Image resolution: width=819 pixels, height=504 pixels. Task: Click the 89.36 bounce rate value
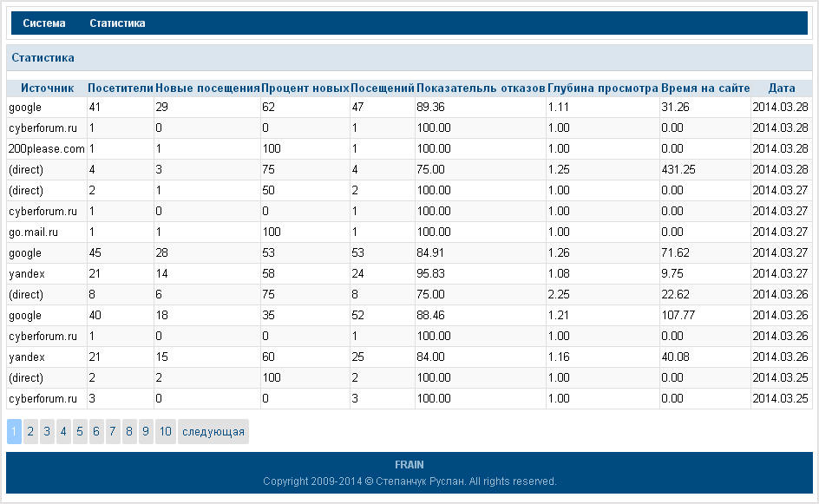[x=430, y=107]
